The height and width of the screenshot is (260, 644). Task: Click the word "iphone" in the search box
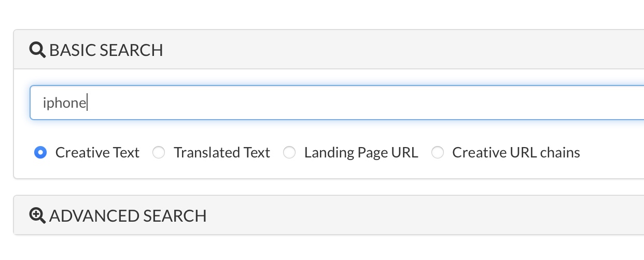click(64, 103)
